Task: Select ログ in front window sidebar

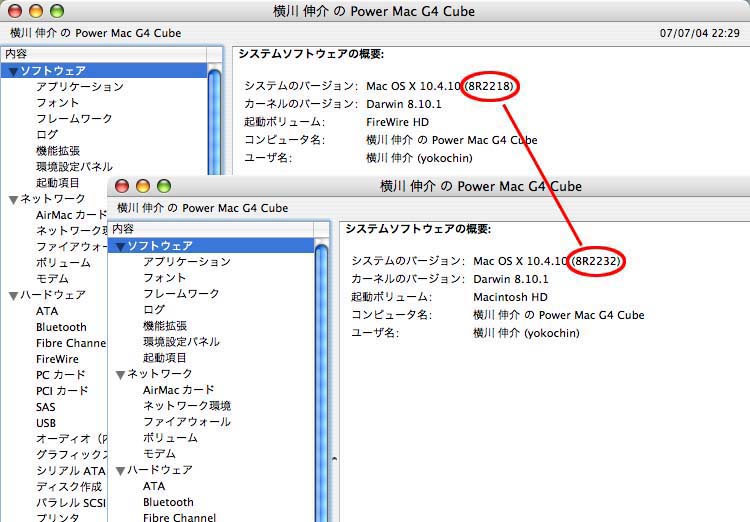Action: click(x=154, y=310)
